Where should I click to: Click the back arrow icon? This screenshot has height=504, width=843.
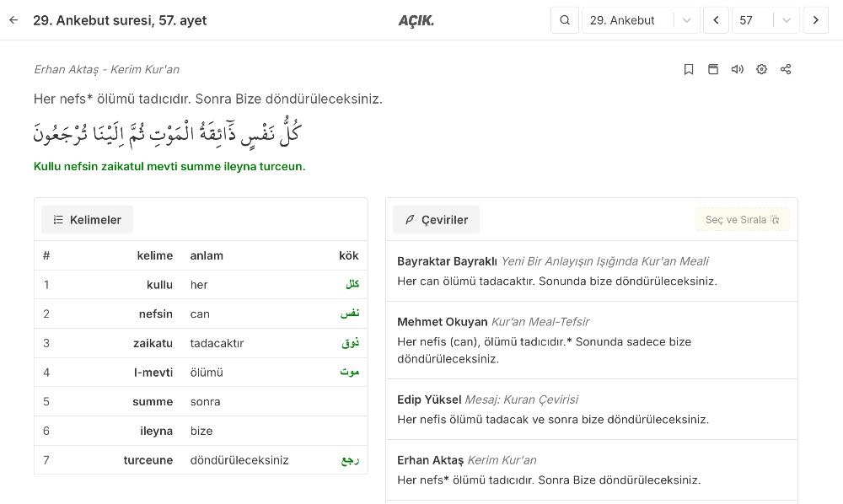13,20
